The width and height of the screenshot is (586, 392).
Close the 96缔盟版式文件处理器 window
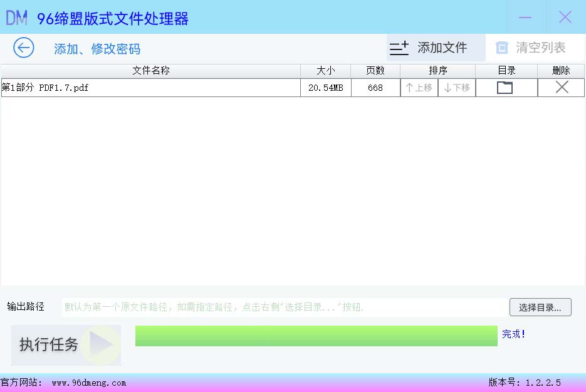point(565,18)
